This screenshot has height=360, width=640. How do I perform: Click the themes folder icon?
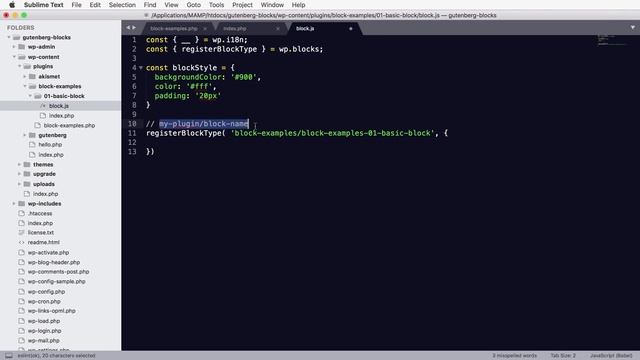pos(27,164)
